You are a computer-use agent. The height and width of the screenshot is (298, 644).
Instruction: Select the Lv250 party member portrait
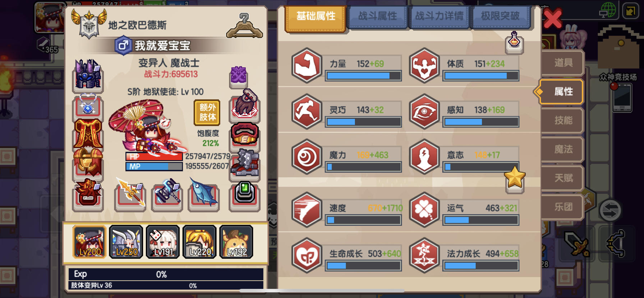(x=126, y=242)
